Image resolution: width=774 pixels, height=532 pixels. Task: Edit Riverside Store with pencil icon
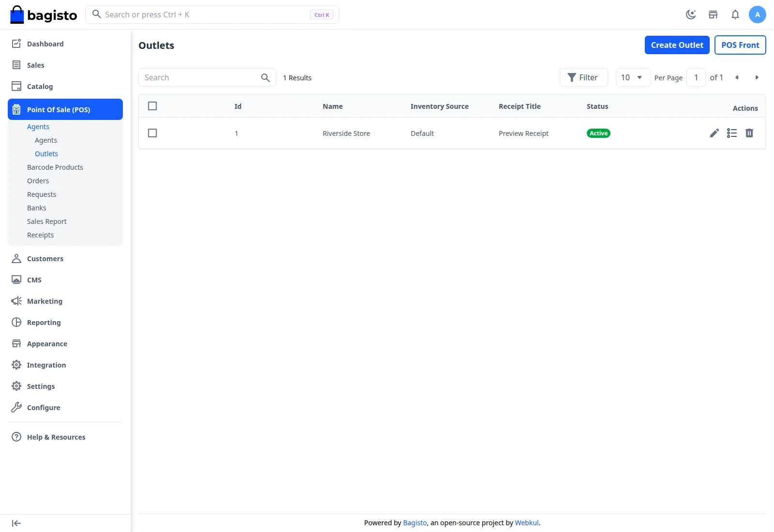[714, 133]
